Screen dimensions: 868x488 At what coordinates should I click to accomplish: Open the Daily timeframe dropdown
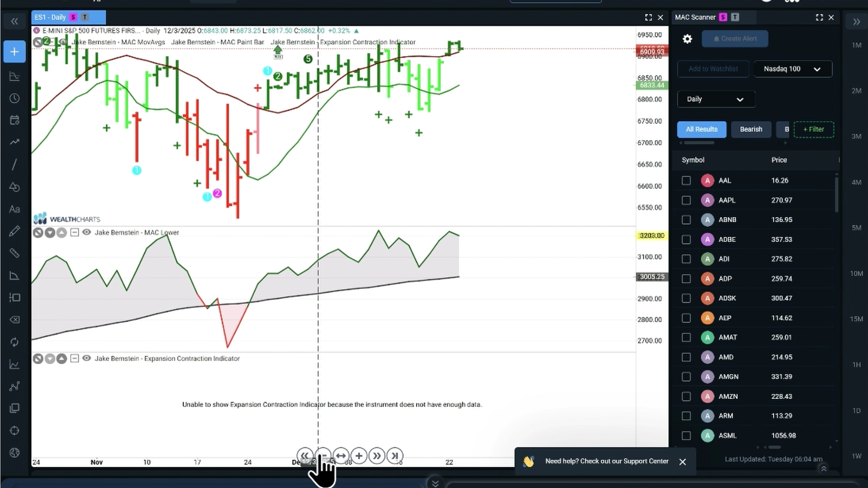click(716, 99)
